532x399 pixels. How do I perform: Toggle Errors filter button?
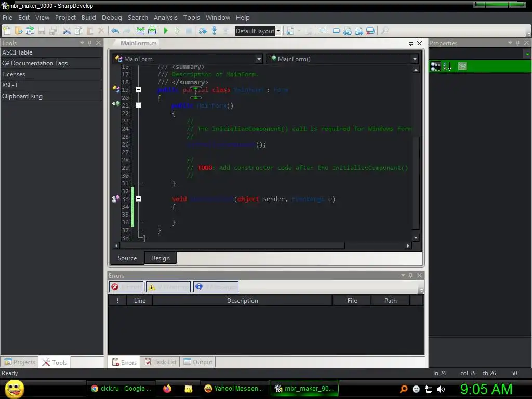click(x=127, y=287)
